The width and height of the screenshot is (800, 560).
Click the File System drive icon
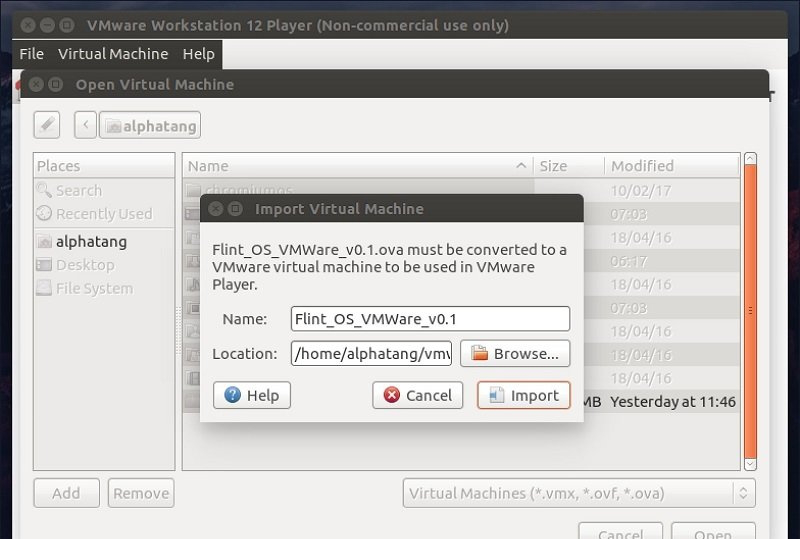point(44,288)
